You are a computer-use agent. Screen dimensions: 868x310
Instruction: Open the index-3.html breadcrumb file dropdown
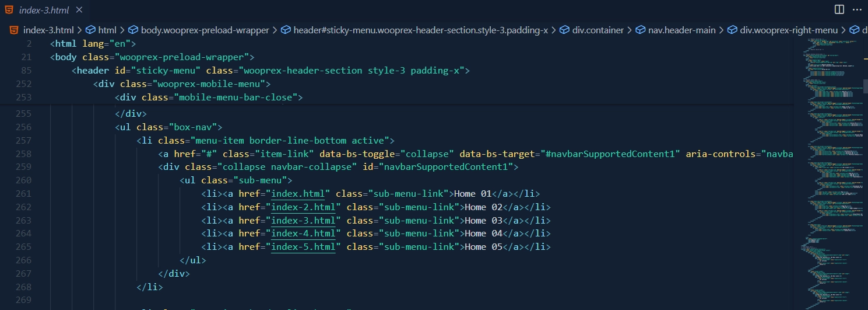[48, 30]
